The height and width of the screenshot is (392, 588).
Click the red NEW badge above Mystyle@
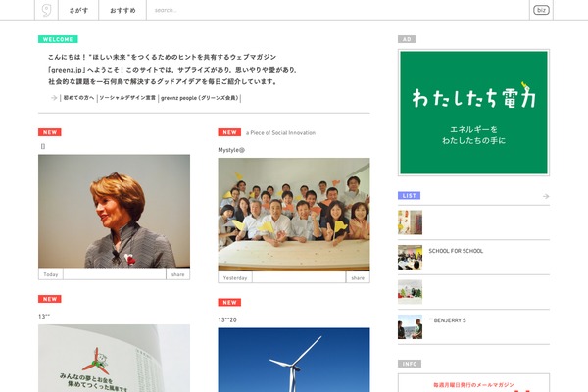tap(229, 132)
